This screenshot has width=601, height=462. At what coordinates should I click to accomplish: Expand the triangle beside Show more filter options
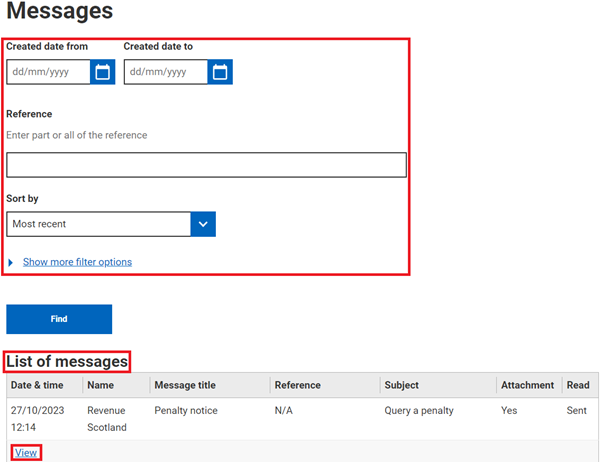pyautogui.click(x=12, y=263)
